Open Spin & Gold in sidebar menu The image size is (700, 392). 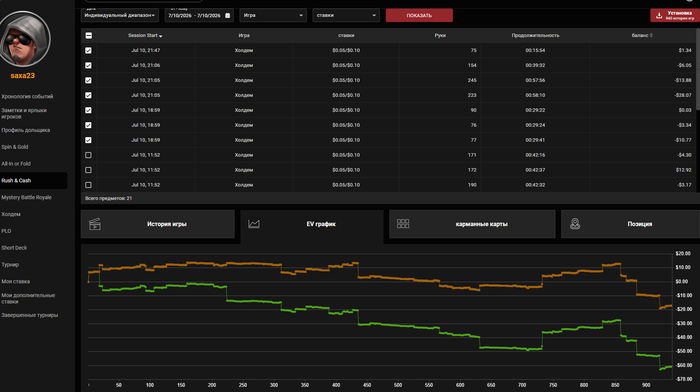[15, 147]
